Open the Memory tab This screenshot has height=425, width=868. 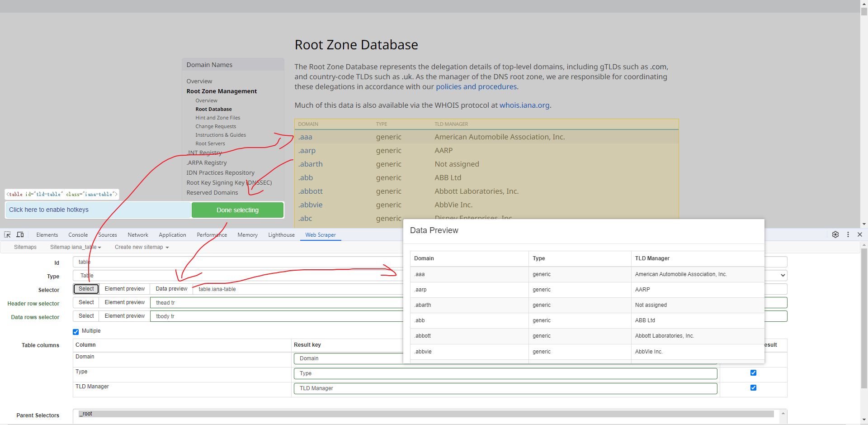click(247, 235)
